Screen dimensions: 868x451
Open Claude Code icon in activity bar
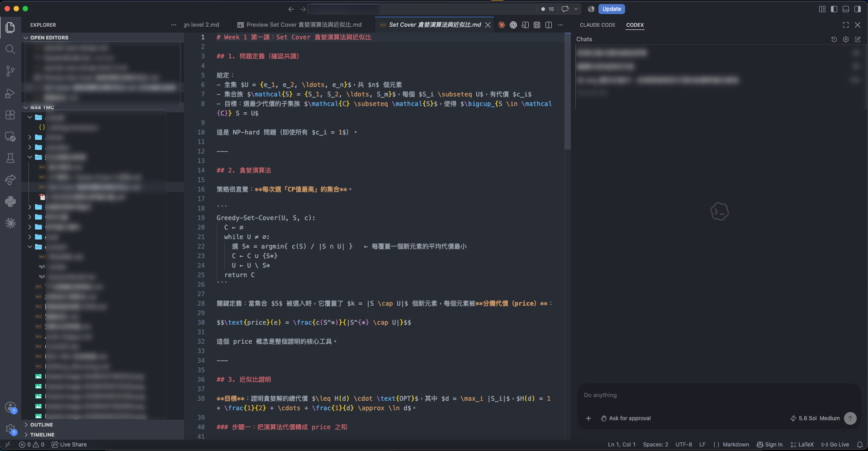click(10, 223)
